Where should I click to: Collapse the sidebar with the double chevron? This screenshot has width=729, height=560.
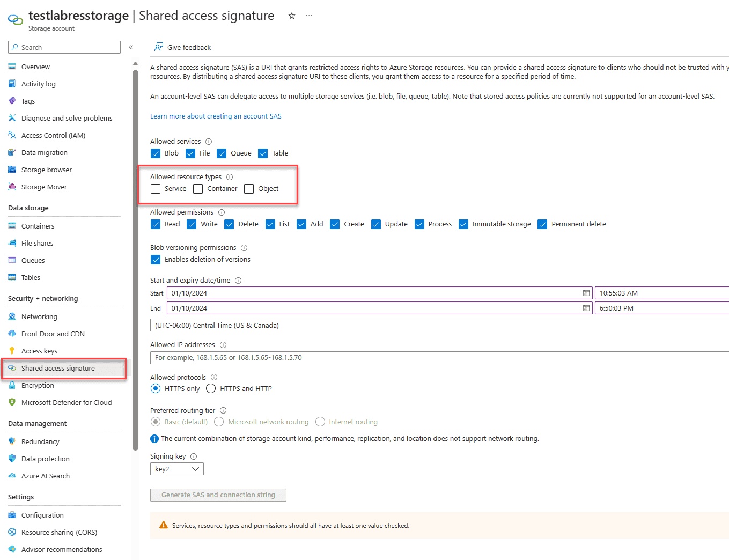131,47
